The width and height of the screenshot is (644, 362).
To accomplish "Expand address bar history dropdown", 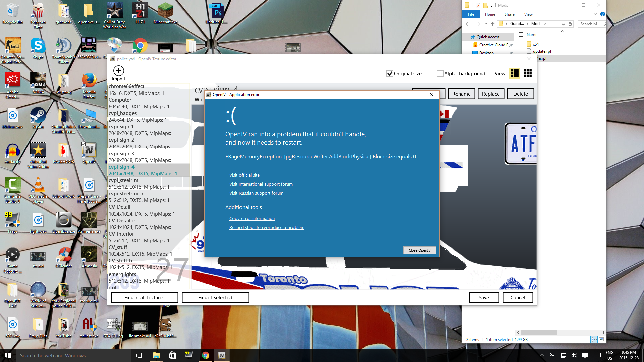I will (x=563, y=24).
